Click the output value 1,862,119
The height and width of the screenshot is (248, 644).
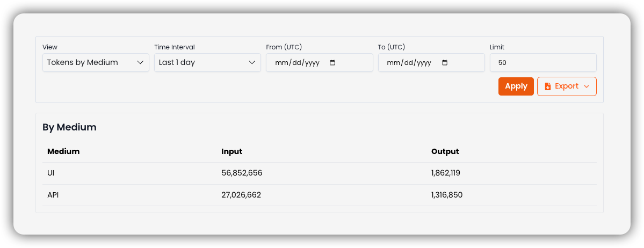pyautogui.click(x=446, y=173)
